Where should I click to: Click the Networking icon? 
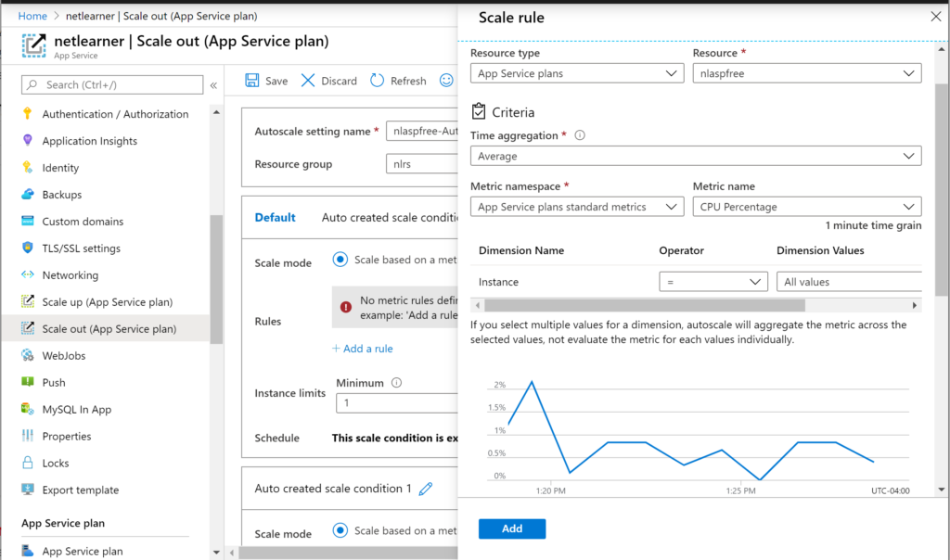27,274
